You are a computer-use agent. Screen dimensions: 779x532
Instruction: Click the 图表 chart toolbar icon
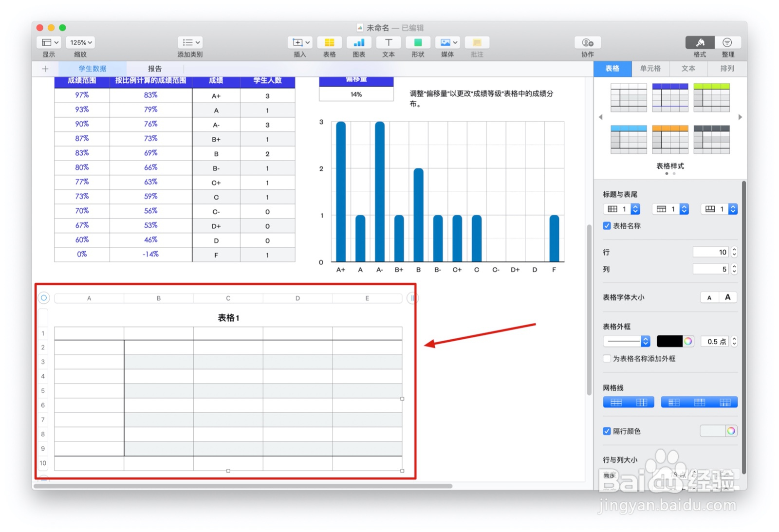tap(359, 43)
